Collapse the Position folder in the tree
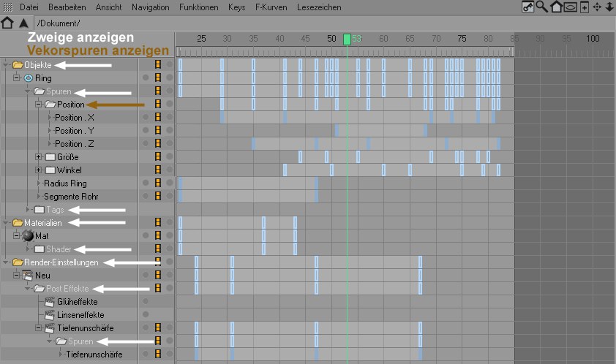This screenshot has height=364, width=616. click(39, 105)
